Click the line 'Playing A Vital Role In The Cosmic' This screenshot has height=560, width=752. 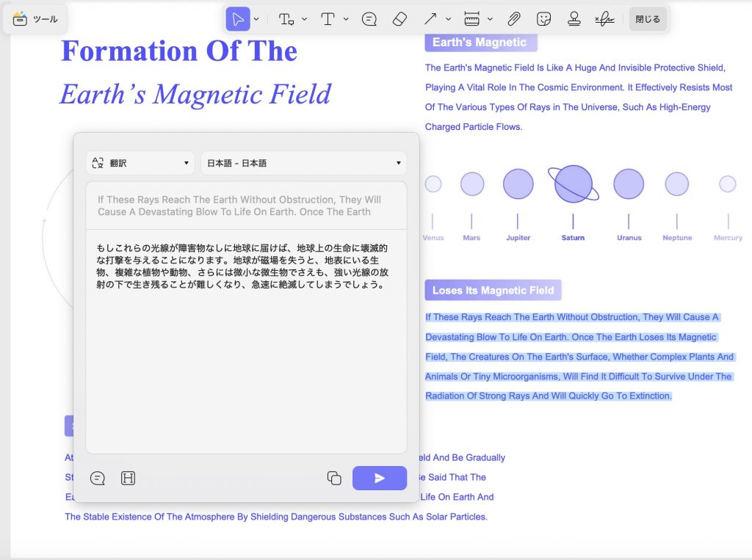[579, 87]
